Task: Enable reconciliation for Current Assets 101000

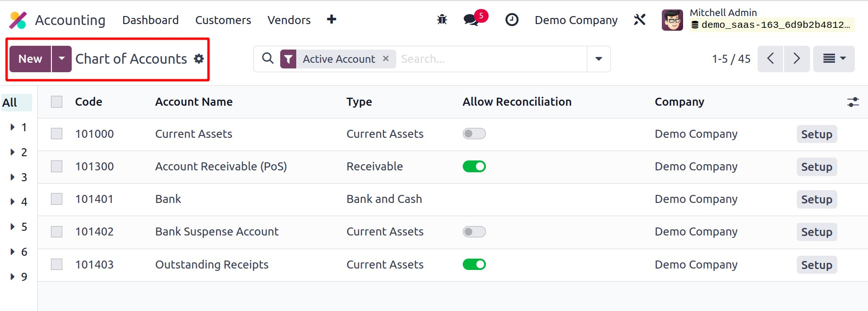Action: pyautogui.click(x=474, y=134)
